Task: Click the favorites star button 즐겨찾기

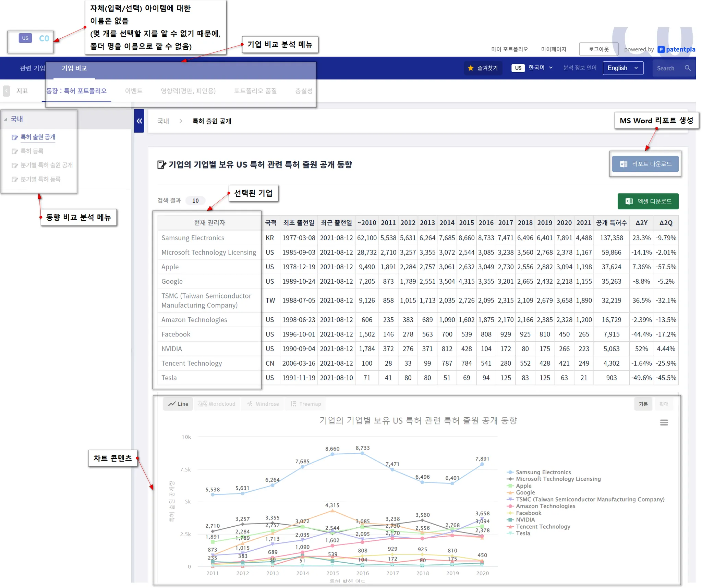Action: pos(483,68)
